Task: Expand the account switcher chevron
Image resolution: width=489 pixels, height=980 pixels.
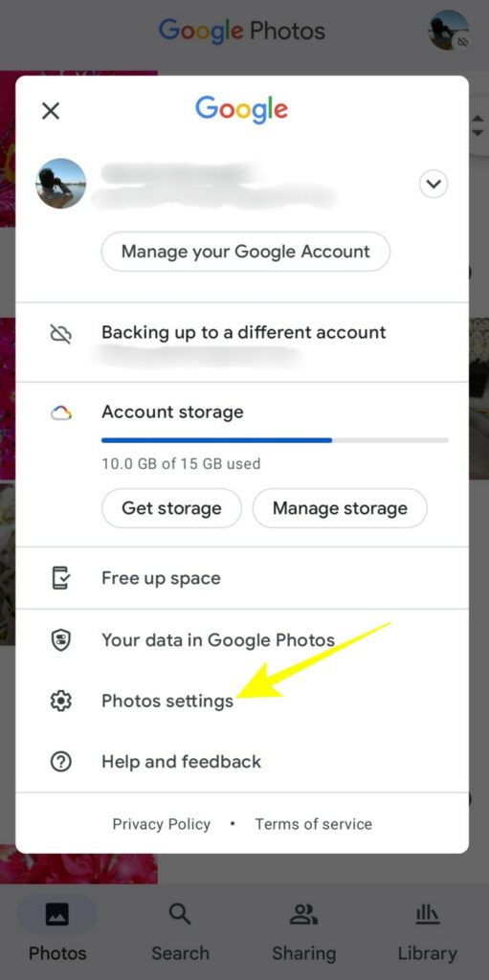Action: [433, 185]
